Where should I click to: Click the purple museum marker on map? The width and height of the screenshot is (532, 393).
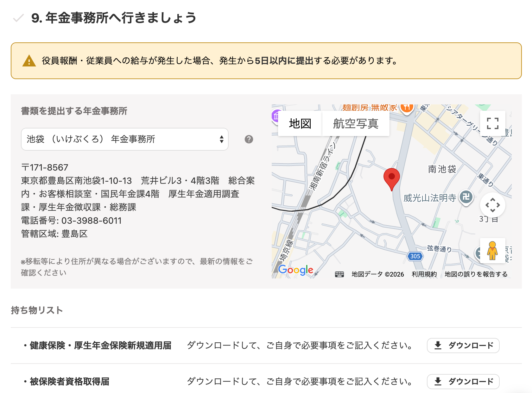pyautogui.click(x=275, y=116)
